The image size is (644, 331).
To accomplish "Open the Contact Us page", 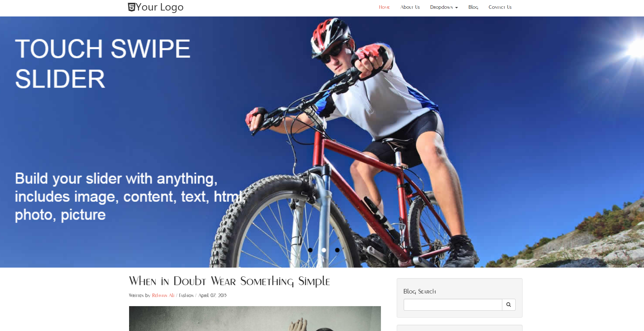I will (x=500, y=7).
